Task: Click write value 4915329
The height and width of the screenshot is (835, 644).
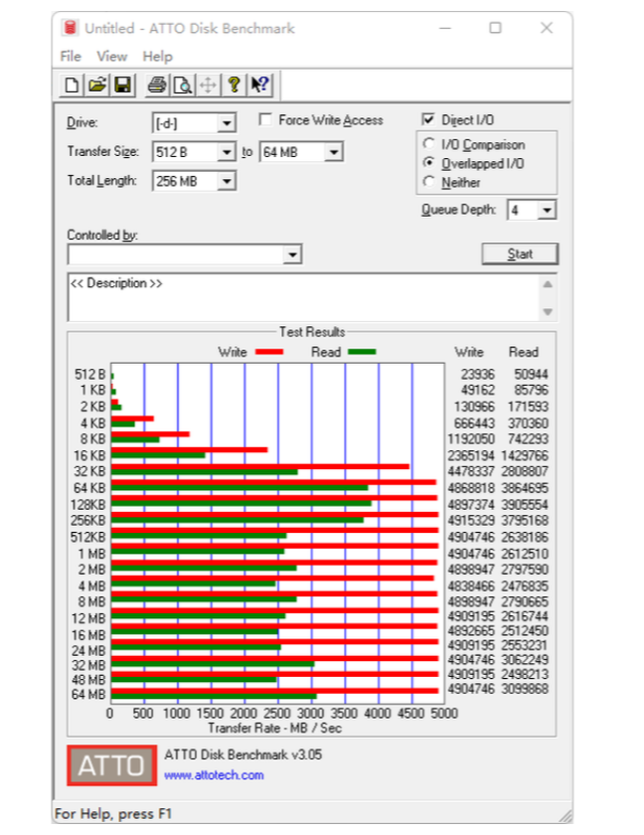Action: 471,521
